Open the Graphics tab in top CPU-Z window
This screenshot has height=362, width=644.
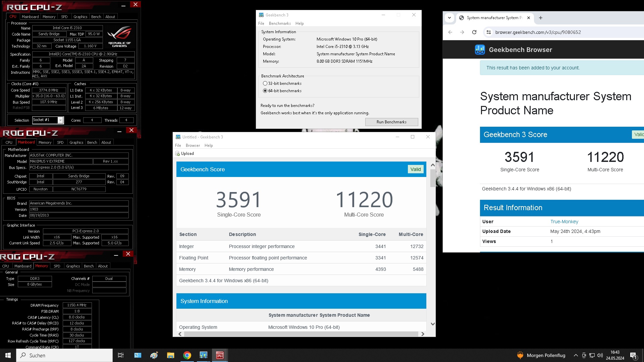click(x=80, y=17)
